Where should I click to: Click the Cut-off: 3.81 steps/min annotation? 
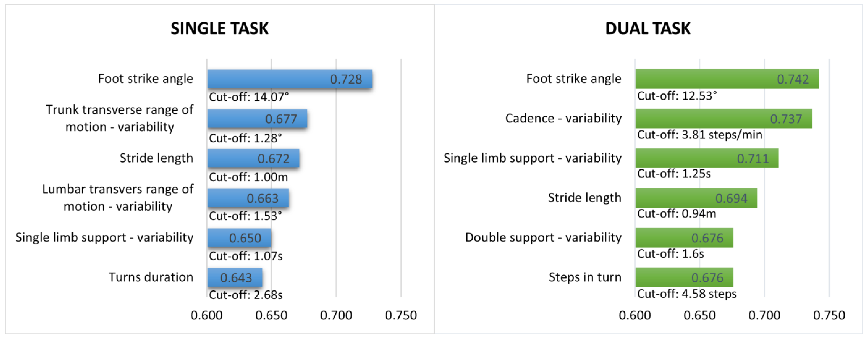coord(699,135)
